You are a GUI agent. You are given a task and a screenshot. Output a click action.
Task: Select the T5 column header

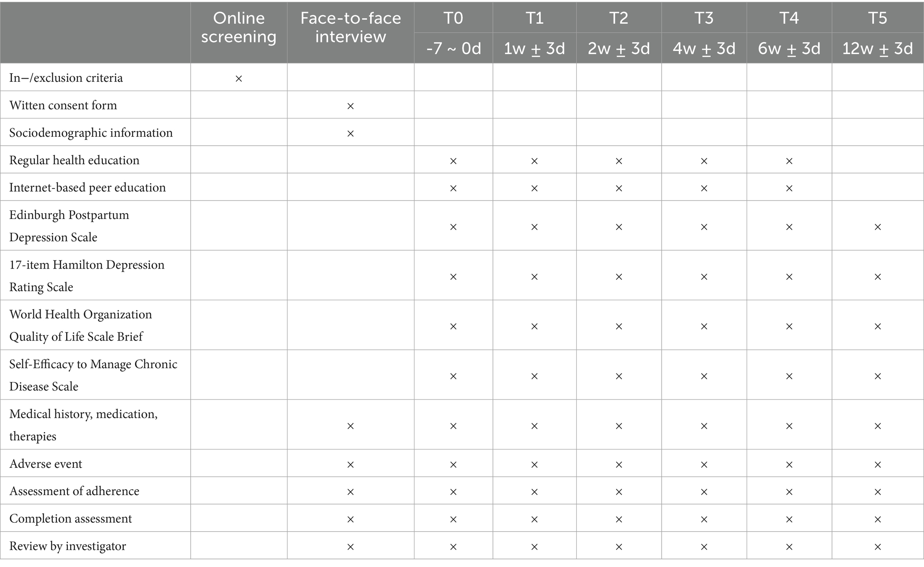point(878,18)
